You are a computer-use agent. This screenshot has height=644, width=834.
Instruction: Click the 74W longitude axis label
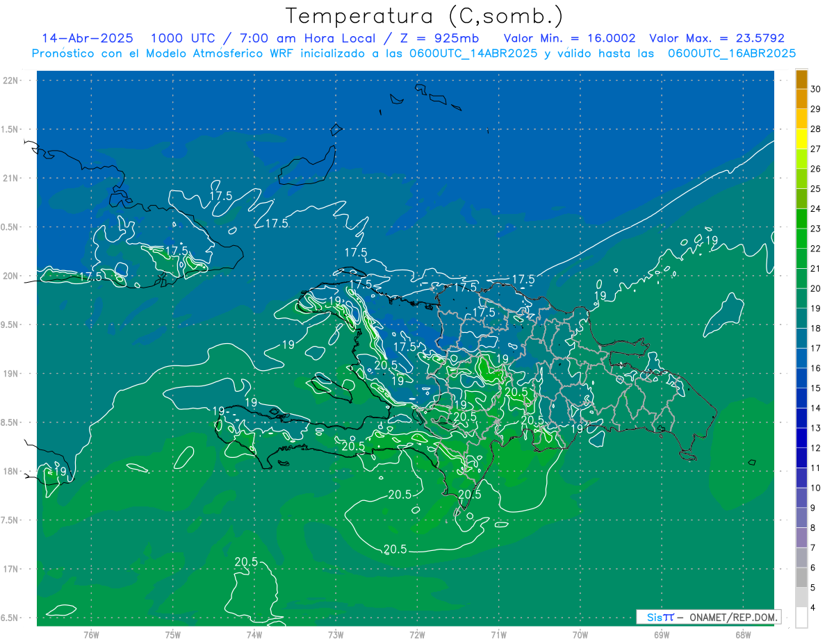(254, 634)
